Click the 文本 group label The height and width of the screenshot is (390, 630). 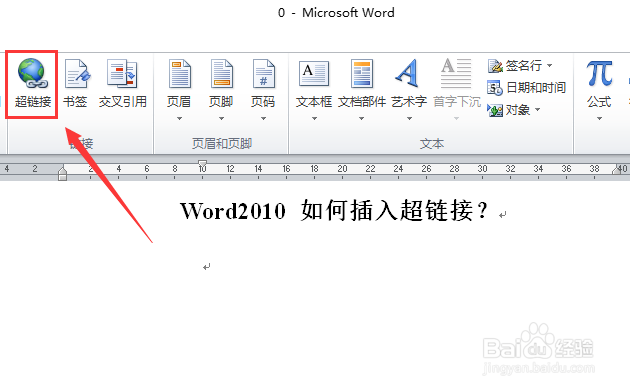(432, 143)
